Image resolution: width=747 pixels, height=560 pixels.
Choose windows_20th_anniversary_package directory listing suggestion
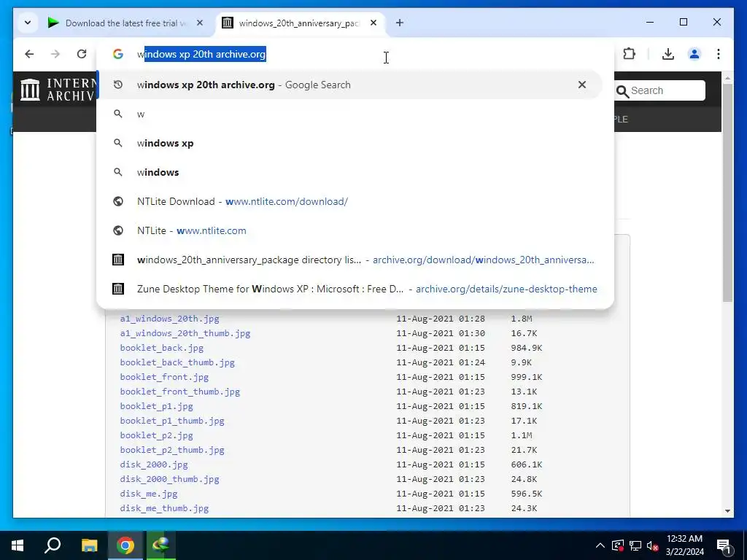[350, 260]
